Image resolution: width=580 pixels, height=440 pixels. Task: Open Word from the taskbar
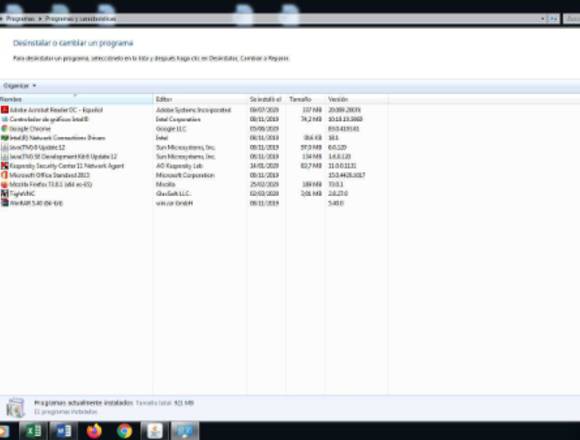pyautogui.click(x=63, y=431)
